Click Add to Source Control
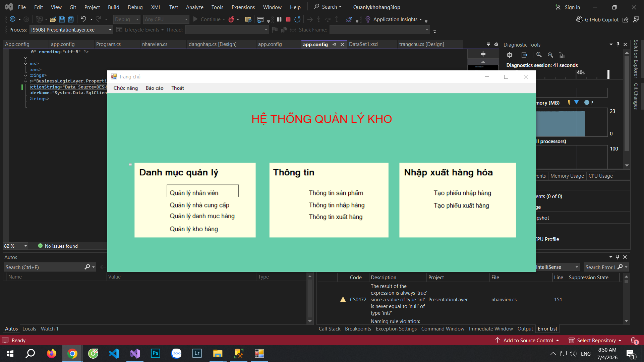The width and height of the screenshot is (644, 362). pos(528,341)
